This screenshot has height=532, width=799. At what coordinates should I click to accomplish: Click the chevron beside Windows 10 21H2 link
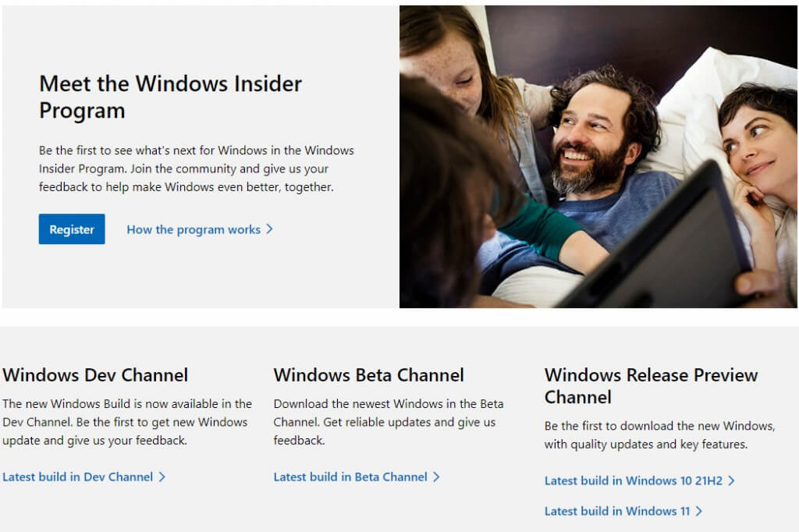click(731, 481)
